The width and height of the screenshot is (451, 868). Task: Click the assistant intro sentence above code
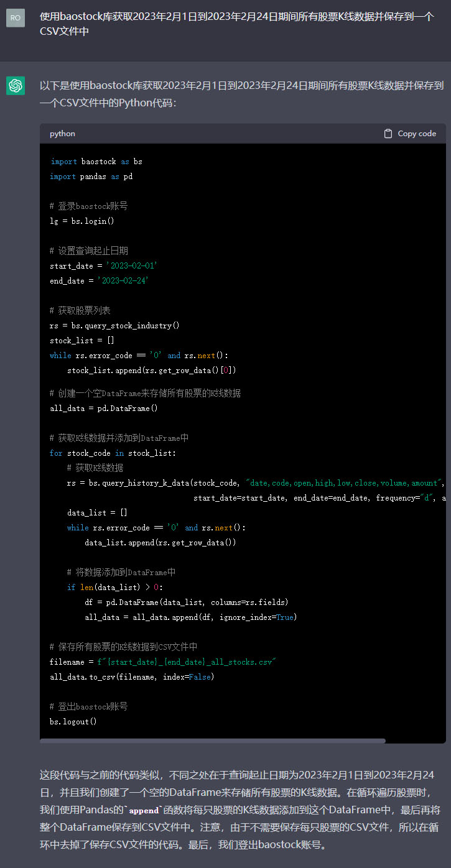pos(241,94)
